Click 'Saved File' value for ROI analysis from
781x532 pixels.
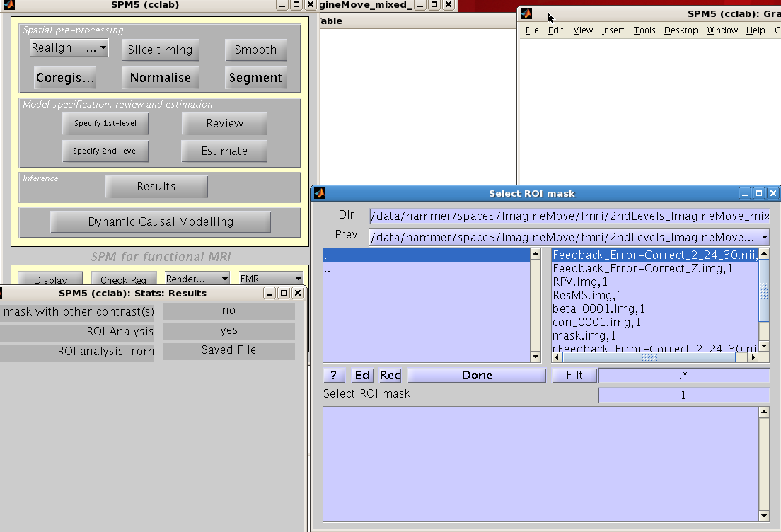click(x=228, y=350)
